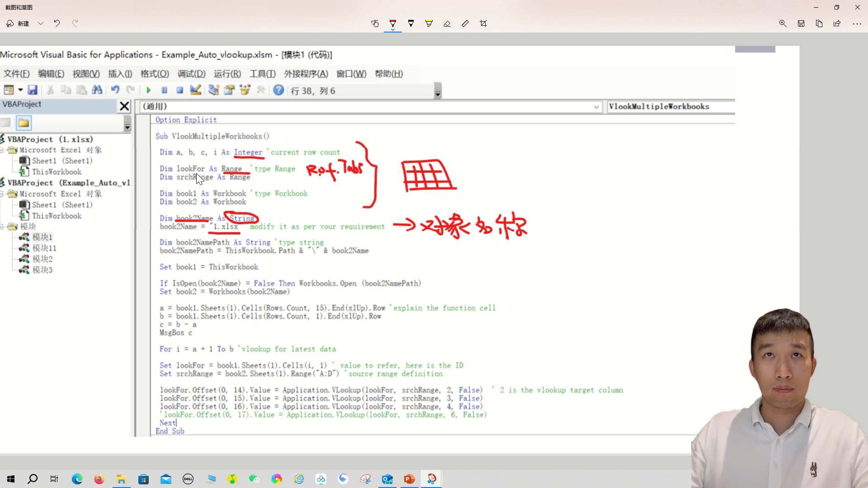Screen dimensions: 868x488
Task: Open the (通用) object dropdown in the screenshot
Action: point(596,107)
